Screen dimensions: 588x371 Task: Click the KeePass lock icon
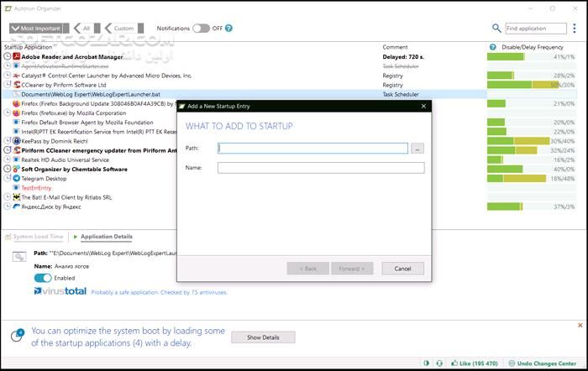point(16,141)
